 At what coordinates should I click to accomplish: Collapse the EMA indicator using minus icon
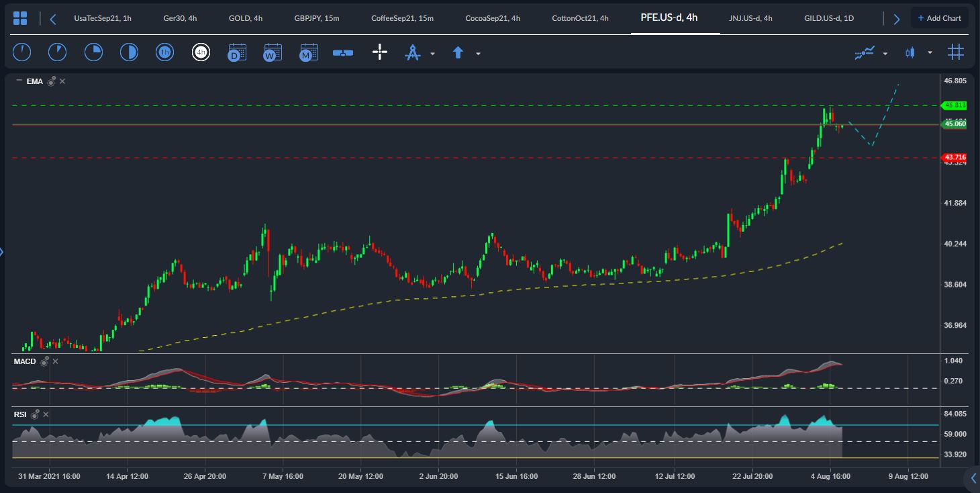pyautogui.click(x=19, y=81)
